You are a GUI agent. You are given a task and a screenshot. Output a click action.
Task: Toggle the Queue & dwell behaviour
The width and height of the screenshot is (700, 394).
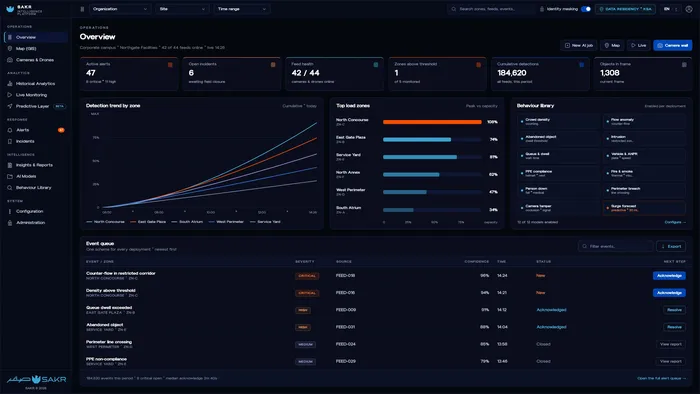(x=558, y=156)
